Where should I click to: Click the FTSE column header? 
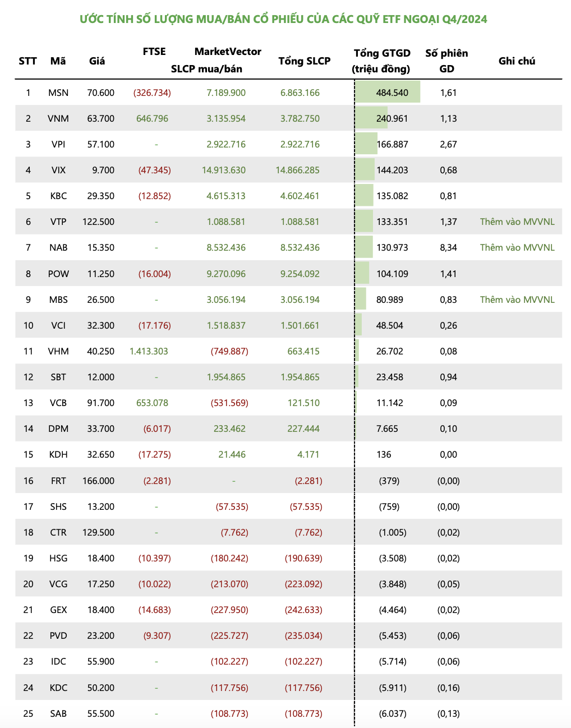tap(154, 52)
